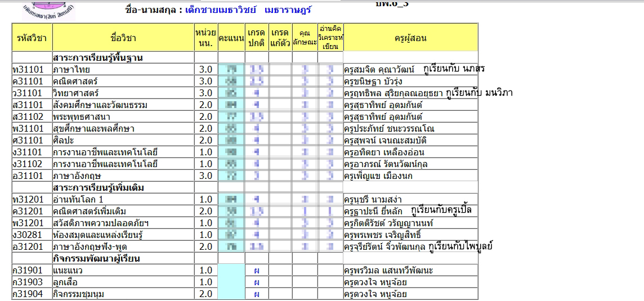Select course code ง31102
The height and width of the screenshot is (301, 644).
click(x=28, y=165)
